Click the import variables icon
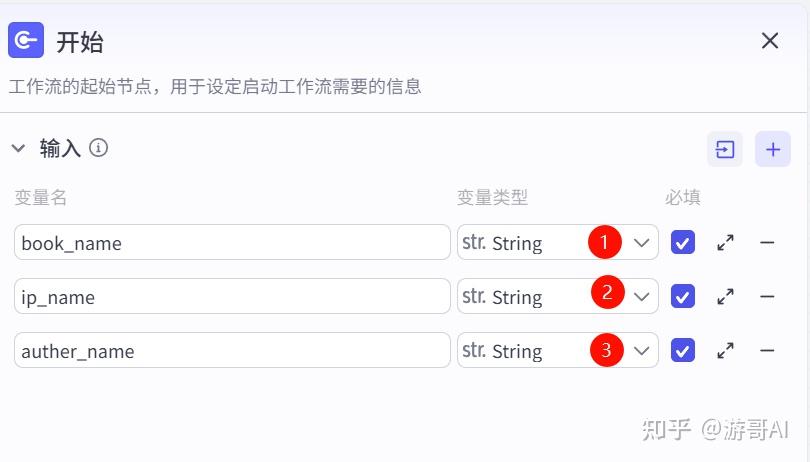Viewport: 810px width, 462px height. coord(725,149)
